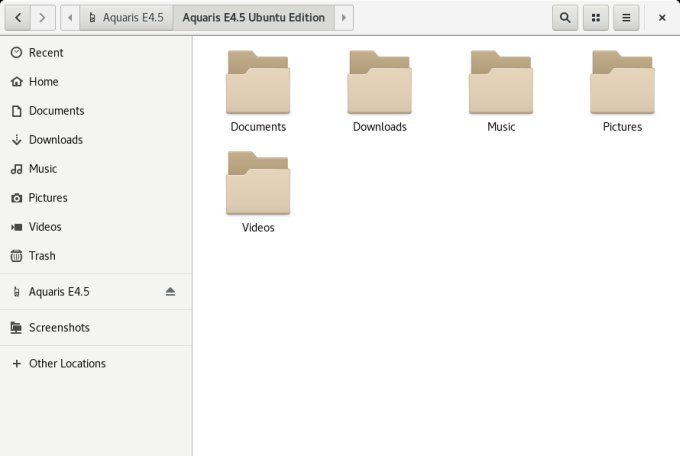
Task: Select the Pictures folder icon in main view
Action: pos(622,82)
